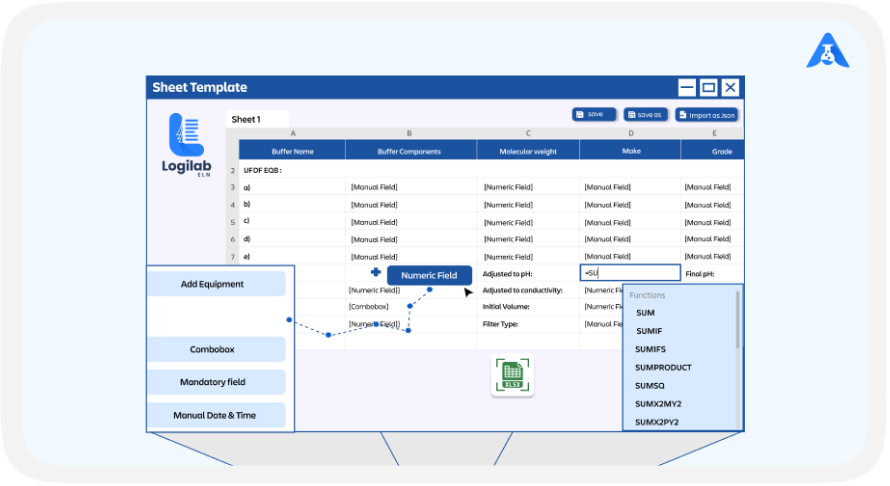Select column D header
The image size is (890, 486).
[x=631, y=133]
